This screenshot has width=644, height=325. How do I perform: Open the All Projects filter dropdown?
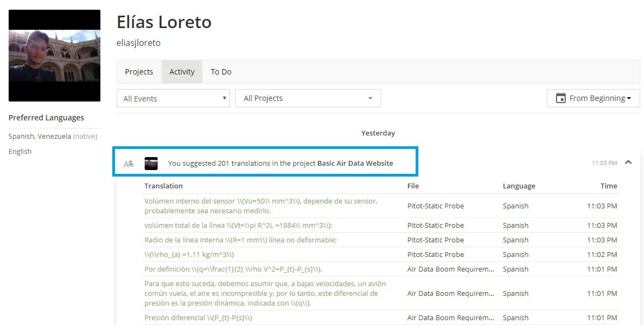308,98
